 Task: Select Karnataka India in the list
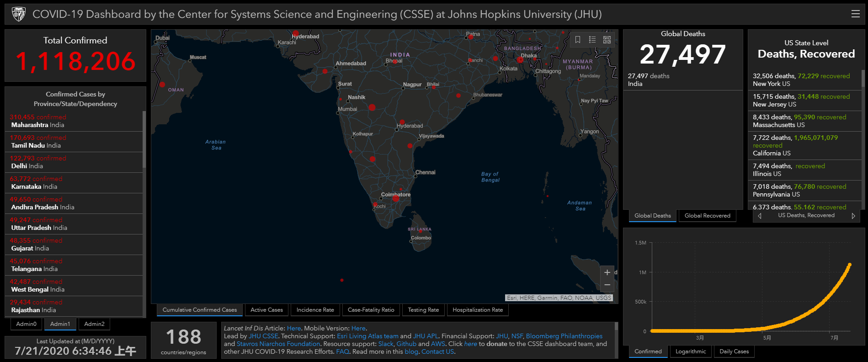74,183
